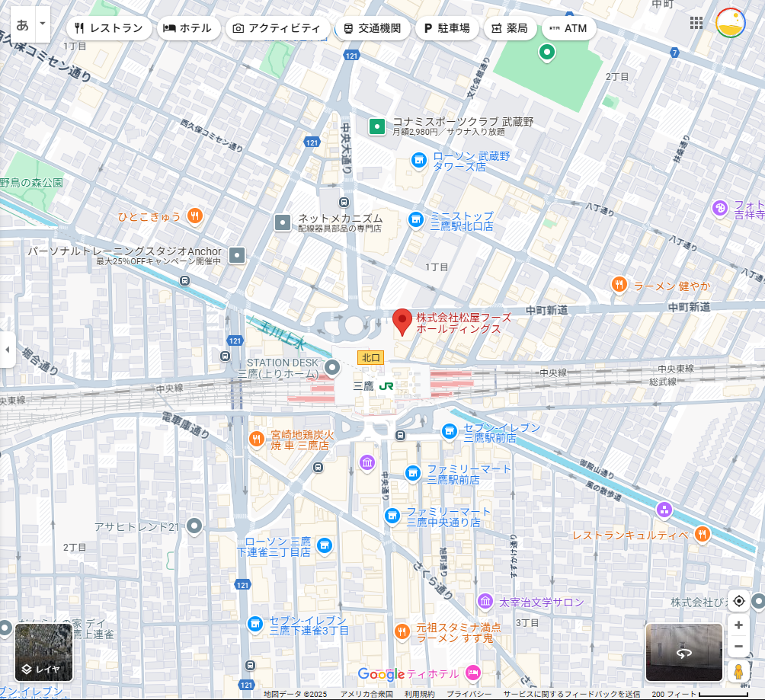Filter by ホテル category
The width and height of the screenshot is (765, 700).
[188, 28]
